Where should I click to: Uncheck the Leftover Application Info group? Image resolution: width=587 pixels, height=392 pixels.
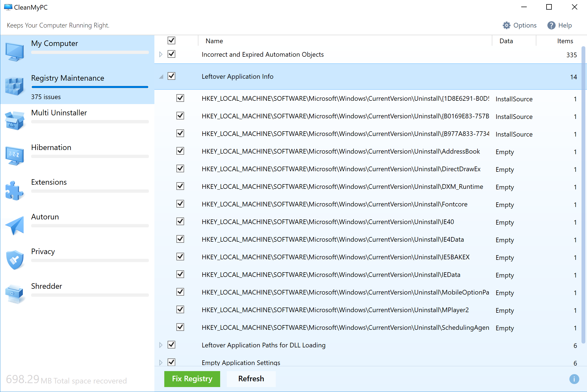coord(171,76)
